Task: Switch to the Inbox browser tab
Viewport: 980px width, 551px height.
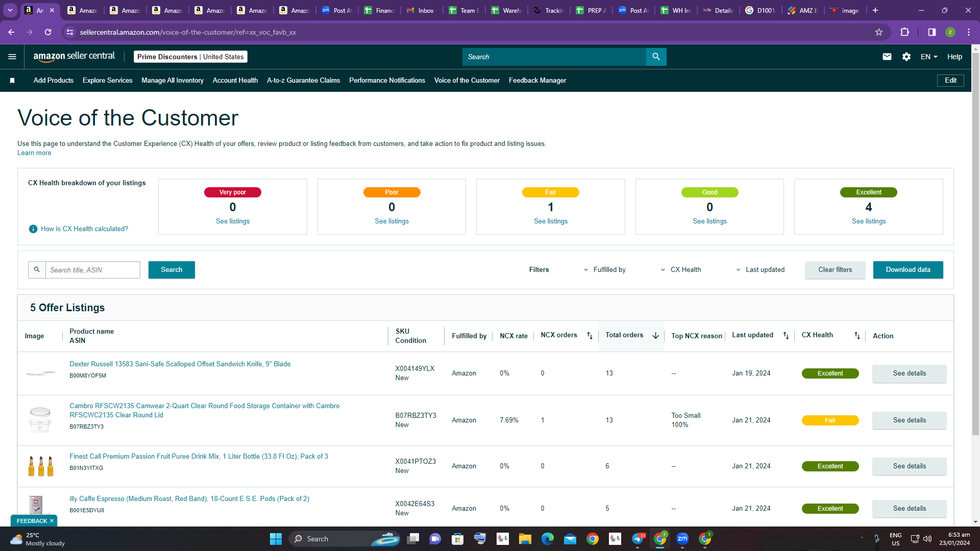Action: click(421, 10)
